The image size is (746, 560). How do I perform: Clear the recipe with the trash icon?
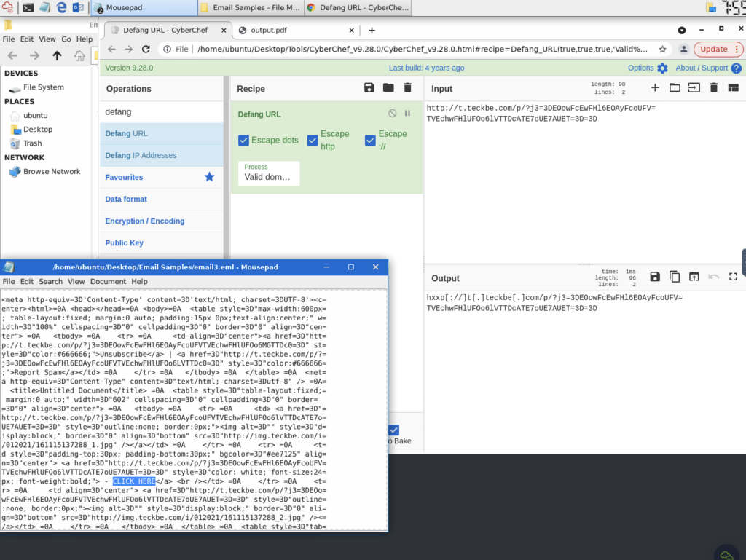(x=408, y=88)
